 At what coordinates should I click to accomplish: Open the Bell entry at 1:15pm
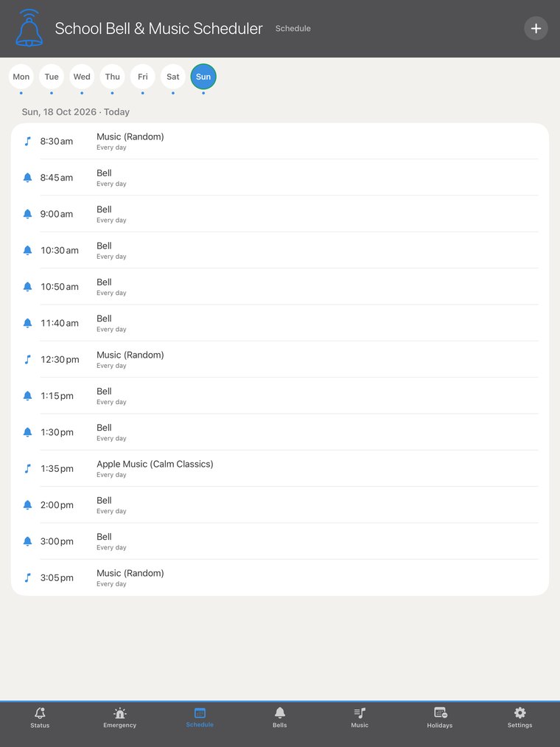[x=280, y=396]
